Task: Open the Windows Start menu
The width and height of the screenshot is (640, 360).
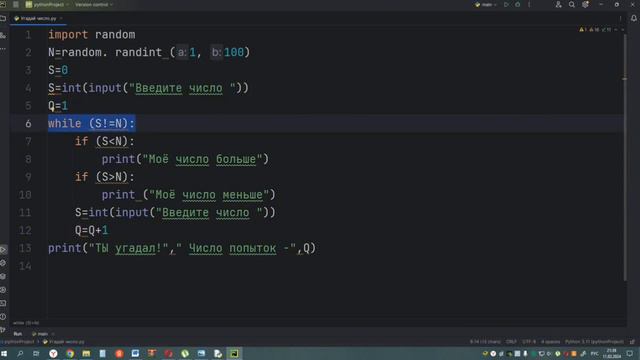Action: pos(4,353)
